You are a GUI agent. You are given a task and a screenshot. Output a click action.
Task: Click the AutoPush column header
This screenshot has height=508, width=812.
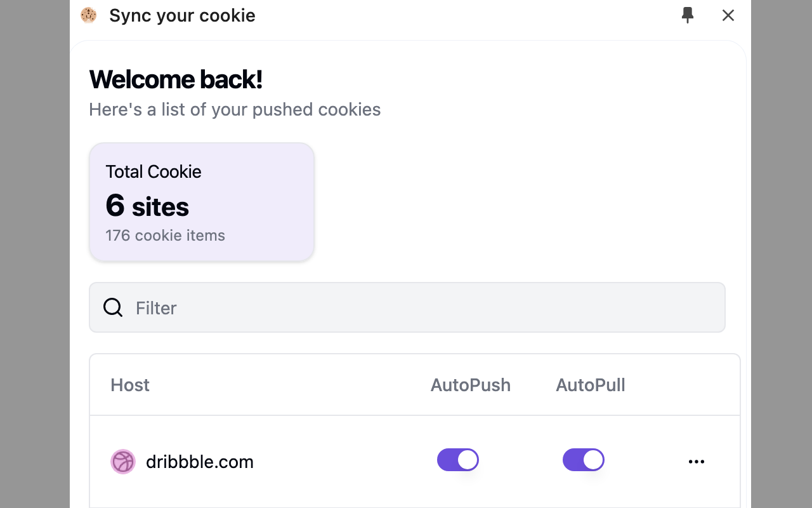click(x=470, y=385)
